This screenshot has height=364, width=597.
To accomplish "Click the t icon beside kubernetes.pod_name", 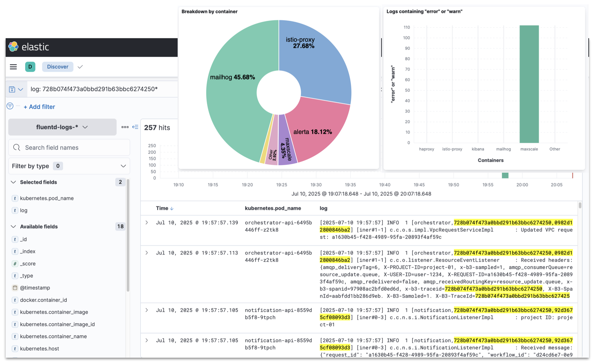I will click(15, 198).
